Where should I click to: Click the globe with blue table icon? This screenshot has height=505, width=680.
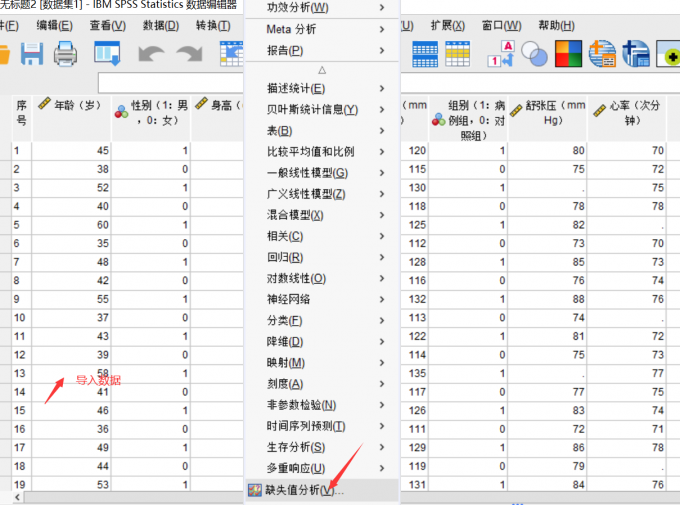click(x=636, y=54)
